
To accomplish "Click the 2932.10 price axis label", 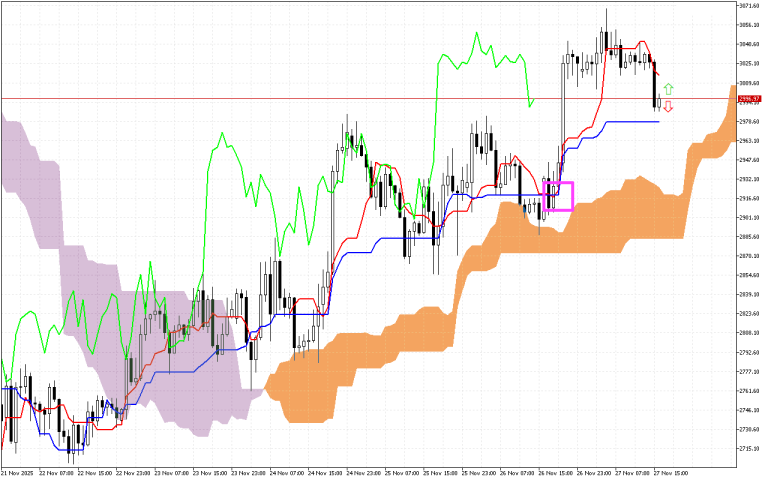I will click(749, 179).
